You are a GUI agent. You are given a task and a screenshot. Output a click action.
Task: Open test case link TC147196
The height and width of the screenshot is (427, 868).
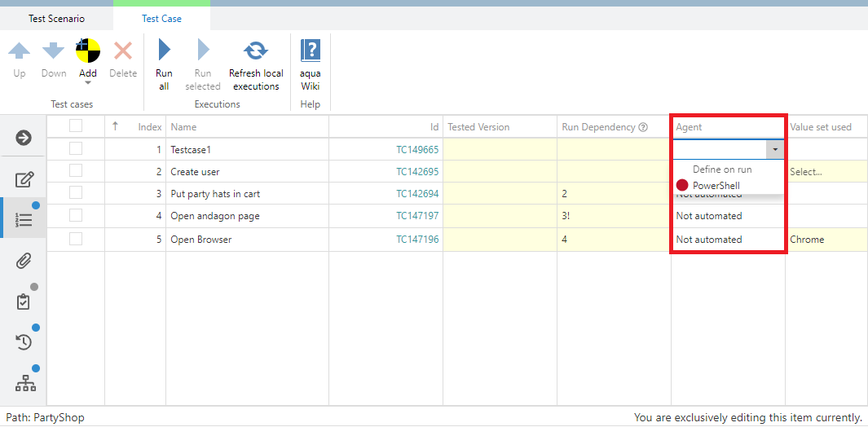coord(417,240)
